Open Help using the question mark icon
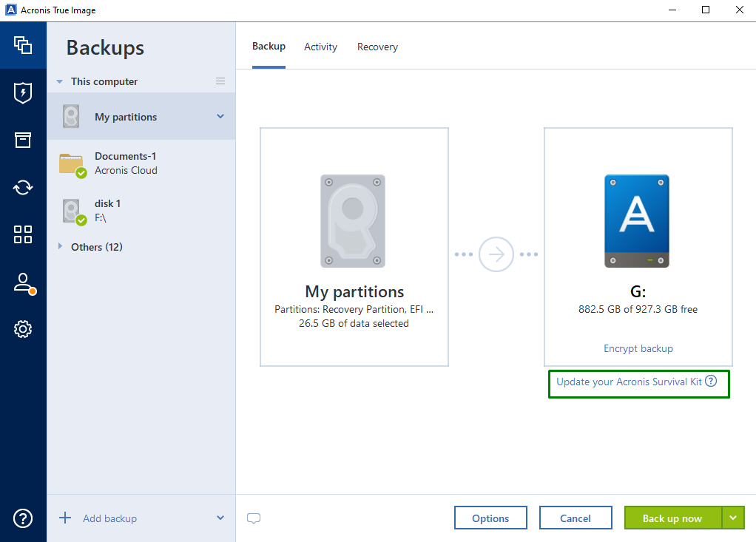Viewport: 756px width, 542px height. [23, 518]
